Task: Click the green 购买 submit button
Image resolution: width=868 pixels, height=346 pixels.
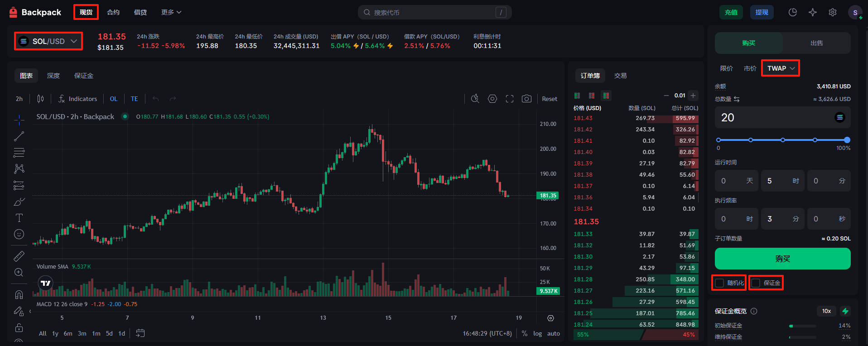Action: [x=782, y=259]
